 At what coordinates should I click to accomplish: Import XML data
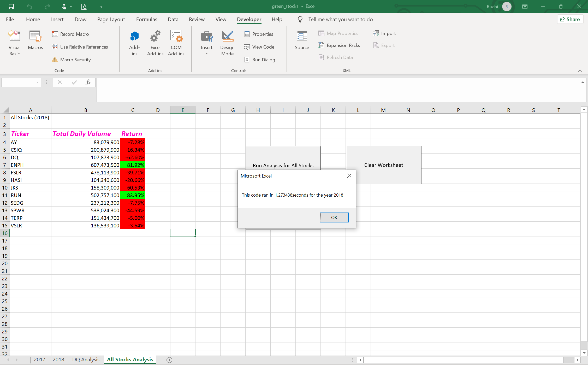click(x=384, y=33)
